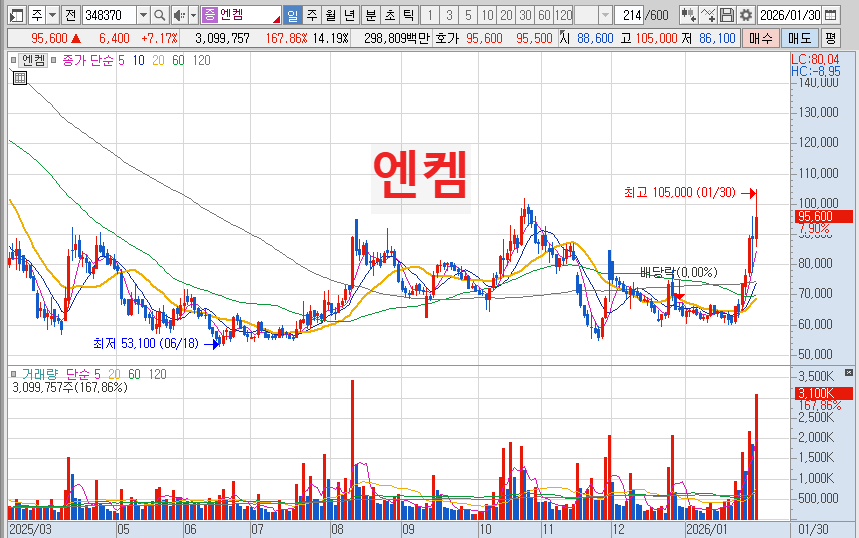Image resolution: width=859 pixels, height=538 pixels.
Task: Click the red volume tag 3,100K
Action: click(823, 393)
